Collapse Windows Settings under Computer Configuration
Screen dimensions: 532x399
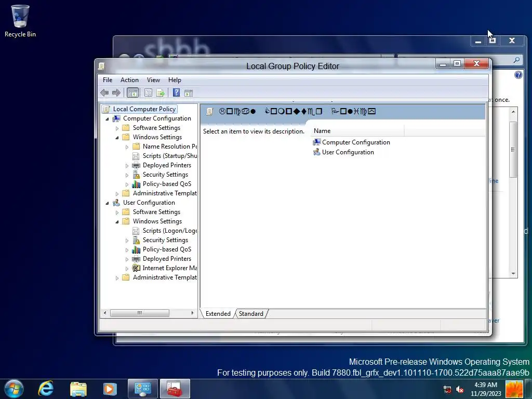tap(117, 137)
